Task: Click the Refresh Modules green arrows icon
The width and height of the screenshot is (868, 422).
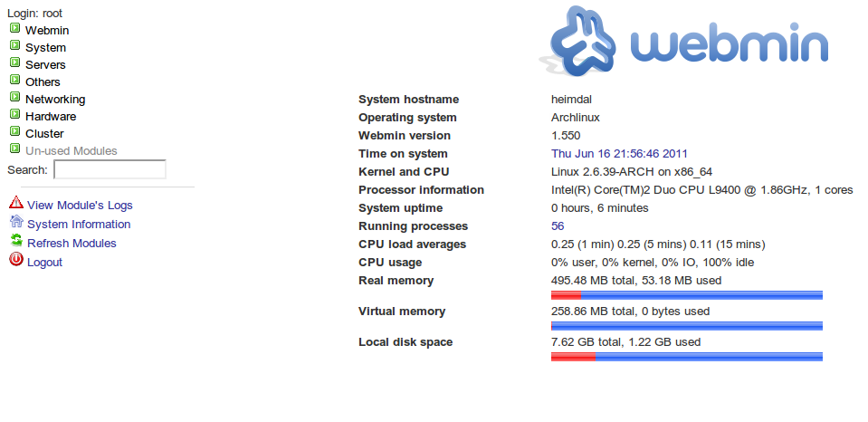Action: coord(15,242)
